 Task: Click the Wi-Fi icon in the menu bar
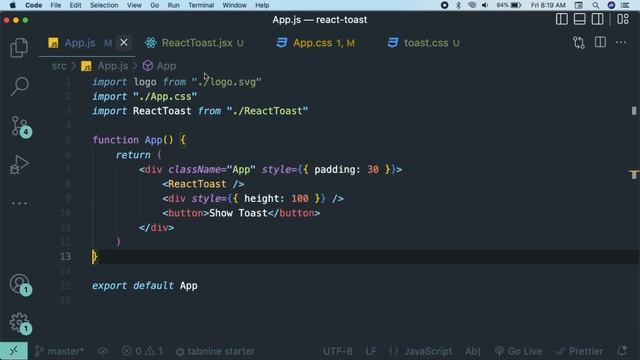(x=472, y=5)
